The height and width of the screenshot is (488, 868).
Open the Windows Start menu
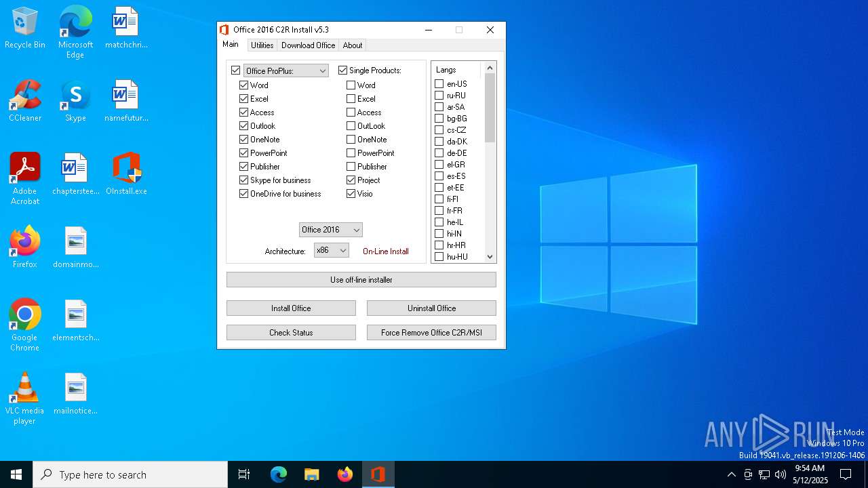pyautogui.click(x=16, y=474)
